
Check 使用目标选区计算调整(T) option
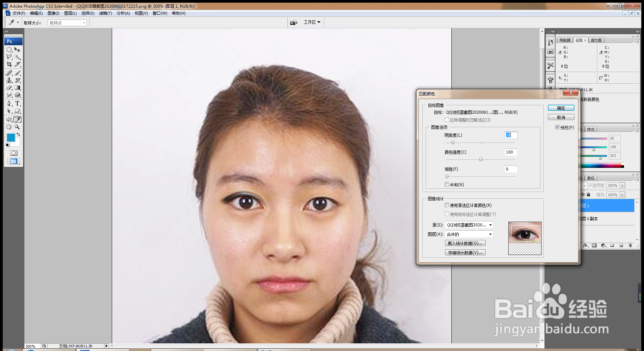point(447,214)
